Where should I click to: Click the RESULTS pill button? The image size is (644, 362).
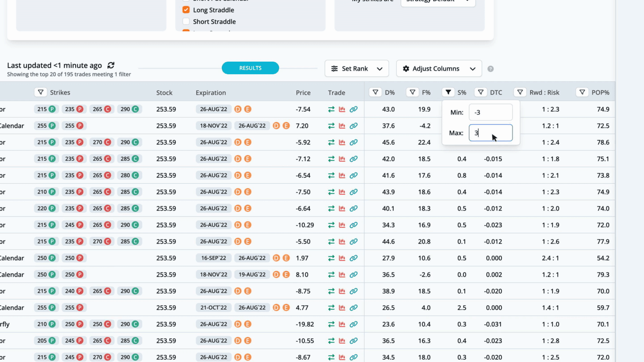(250, 68)
